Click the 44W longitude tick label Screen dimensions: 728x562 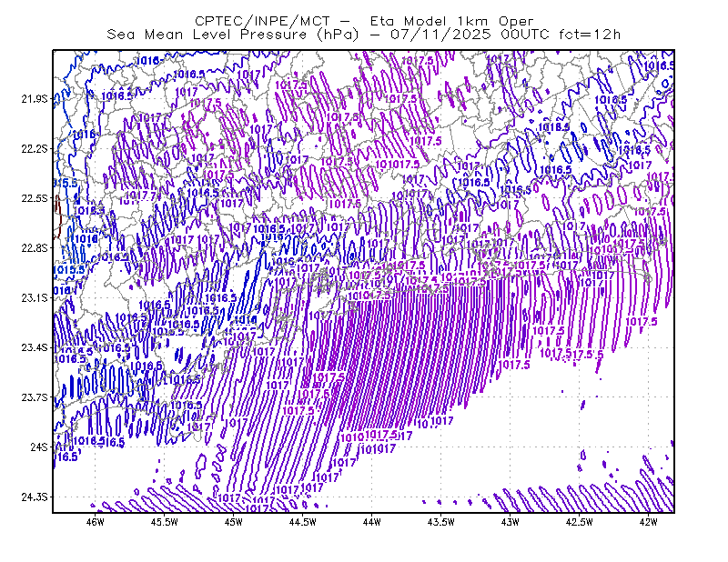(372, 522)
